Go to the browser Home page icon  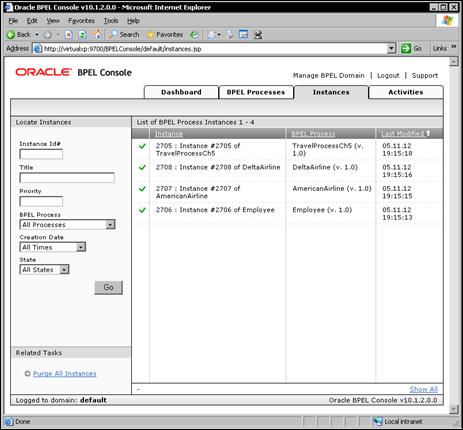[x=97, y=35]
